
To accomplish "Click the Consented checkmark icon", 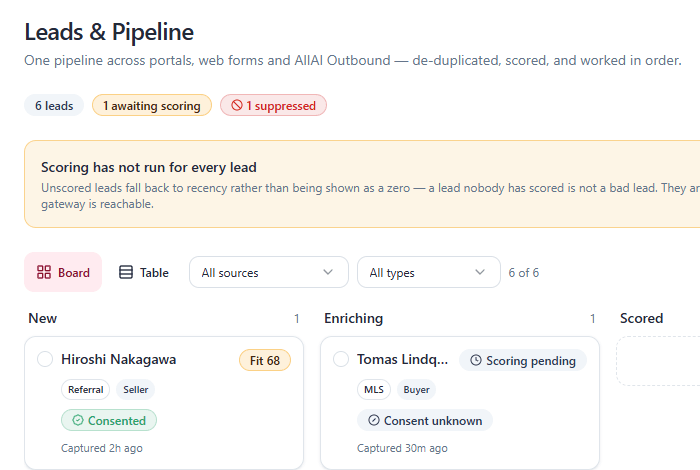I will (78, 420).
